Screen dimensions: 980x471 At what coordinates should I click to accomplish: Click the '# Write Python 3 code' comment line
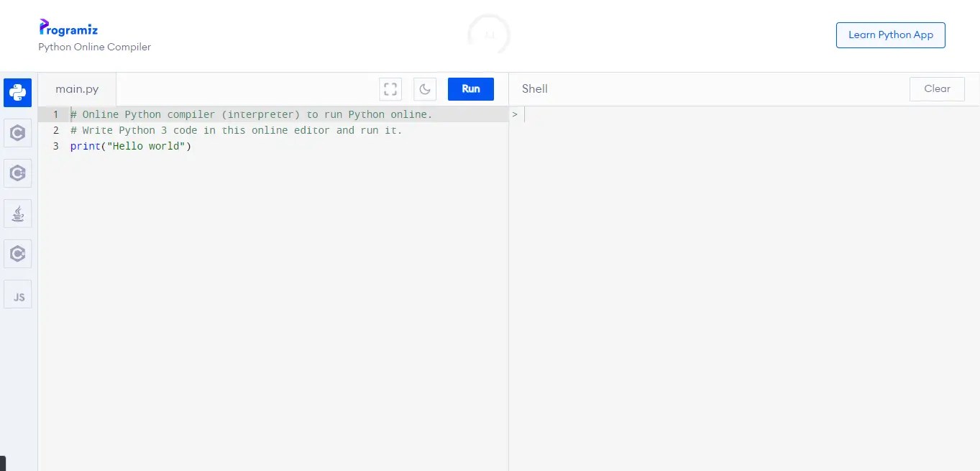[x=236, y=130]
